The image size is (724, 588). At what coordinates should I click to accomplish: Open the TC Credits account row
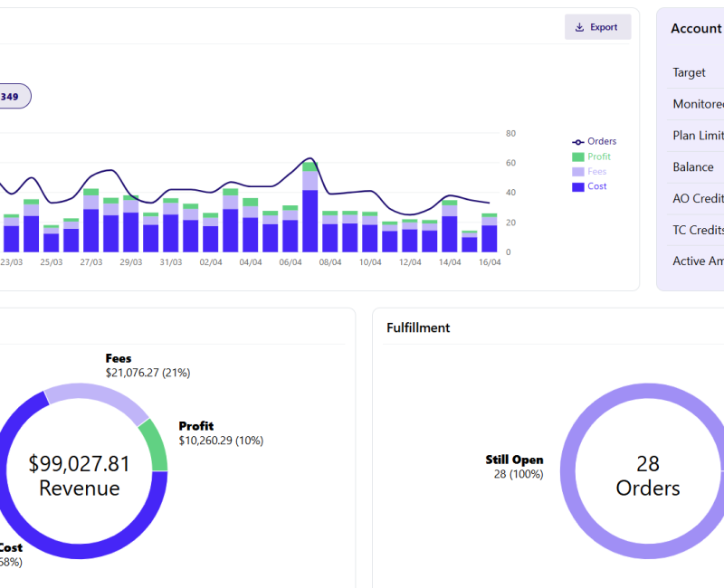pos(697,230)
